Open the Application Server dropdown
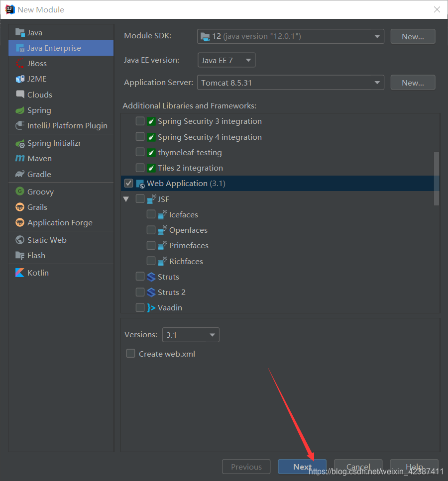The width and height of the screenshot is (448, 481). [x=291, y=83]
